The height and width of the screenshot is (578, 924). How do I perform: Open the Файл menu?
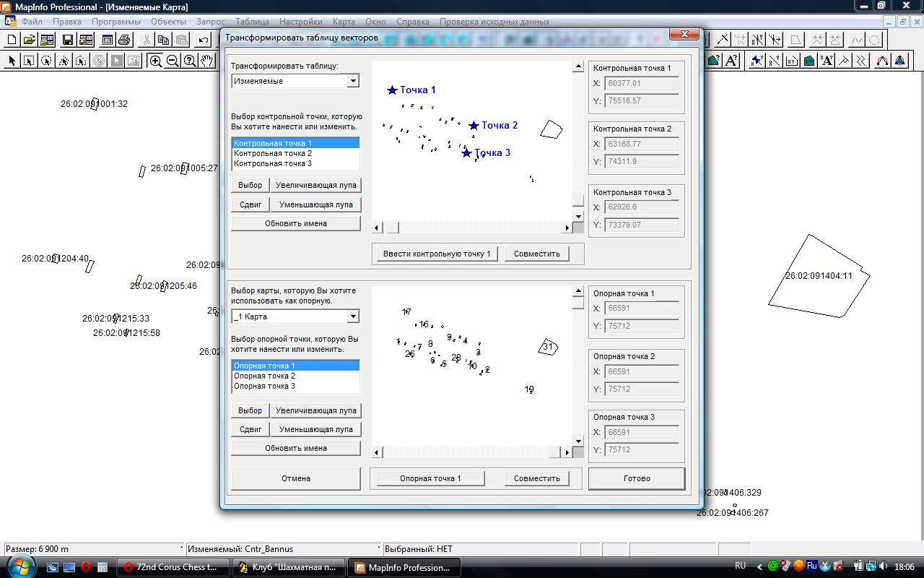tap(32, 22)
